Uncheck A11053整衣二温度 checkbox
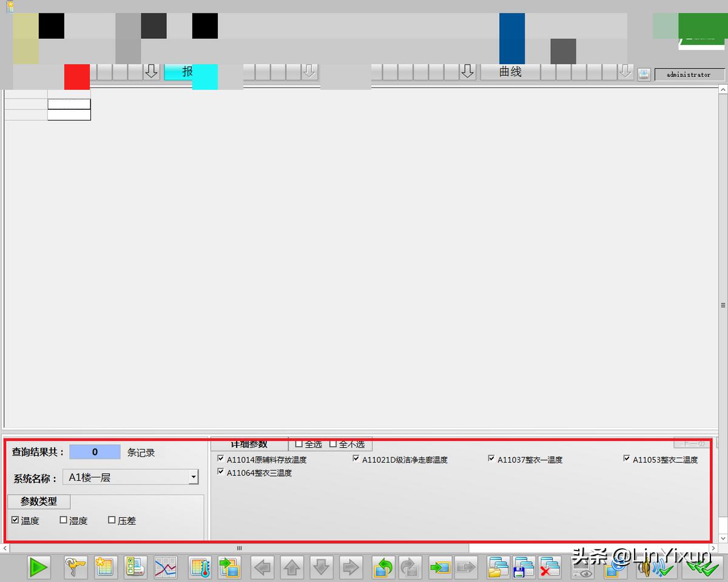The image size is (728, 582). [x=627, y=459]
